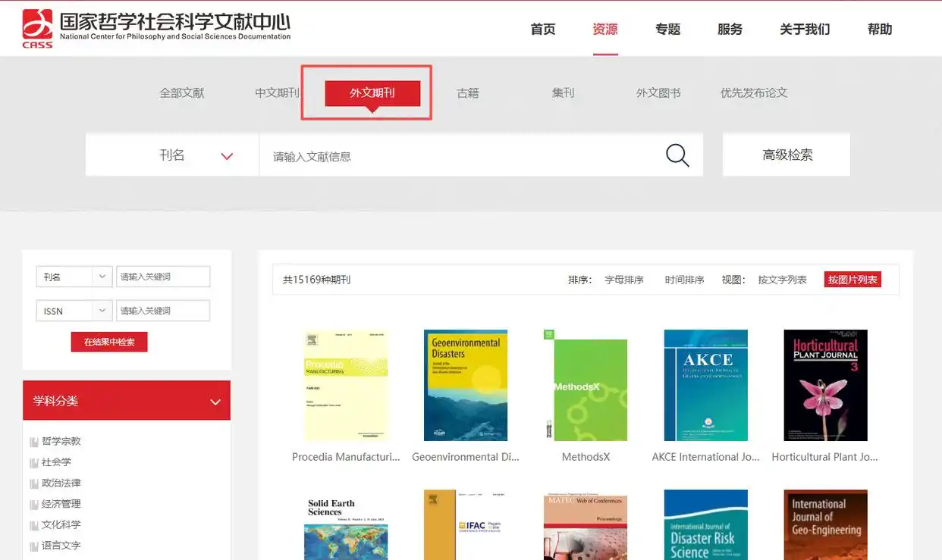Open 关于我们 in top navigation
The height and width of the screenshot is (560, 942).
[x=805, y=29]
